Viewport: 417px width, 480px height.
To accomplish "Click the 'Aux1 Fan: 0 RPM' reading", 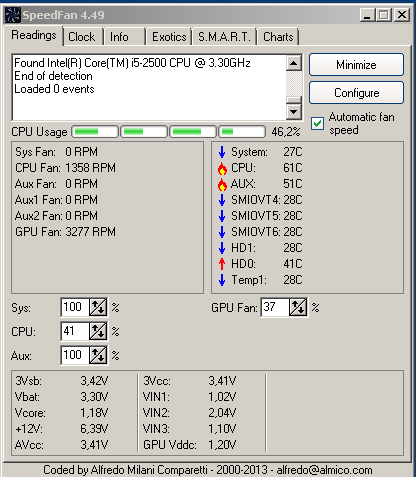I will pos(56,200).
